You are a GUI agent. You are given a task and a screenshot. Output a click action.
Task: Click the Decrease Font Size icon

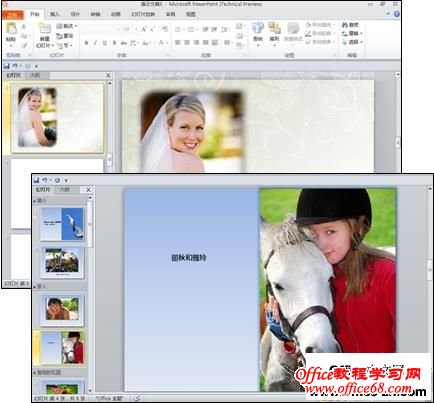click(x=152, y=29)
